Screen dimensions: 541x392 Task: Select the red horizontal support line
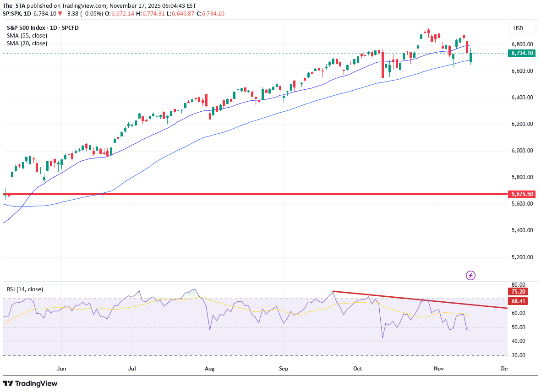(229, 194)
